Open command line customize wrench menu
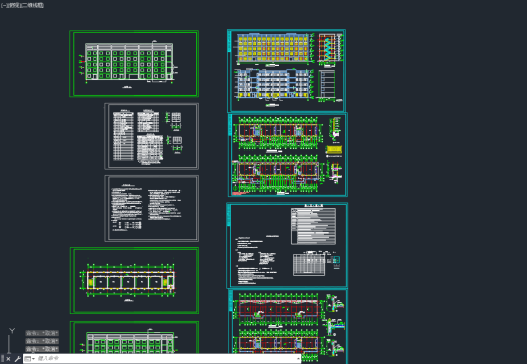This screenshot has width=527, height=364. coord(17,359)
